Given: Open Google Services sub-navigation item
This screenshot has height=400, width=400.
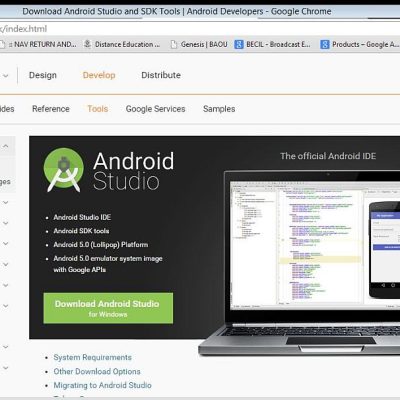Looking at the screenshot, I should (155, 109).
